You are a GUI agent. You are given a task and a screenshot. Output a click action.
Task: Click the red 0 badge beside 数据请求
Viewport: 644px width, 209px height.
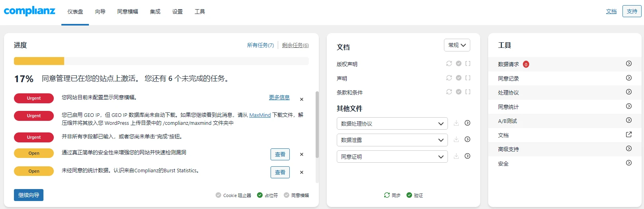tap(526, 64)
